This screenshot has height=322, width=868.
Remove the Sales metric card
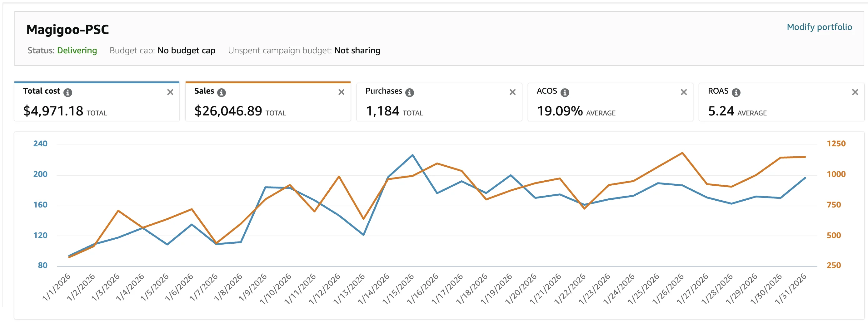[341, 92]
